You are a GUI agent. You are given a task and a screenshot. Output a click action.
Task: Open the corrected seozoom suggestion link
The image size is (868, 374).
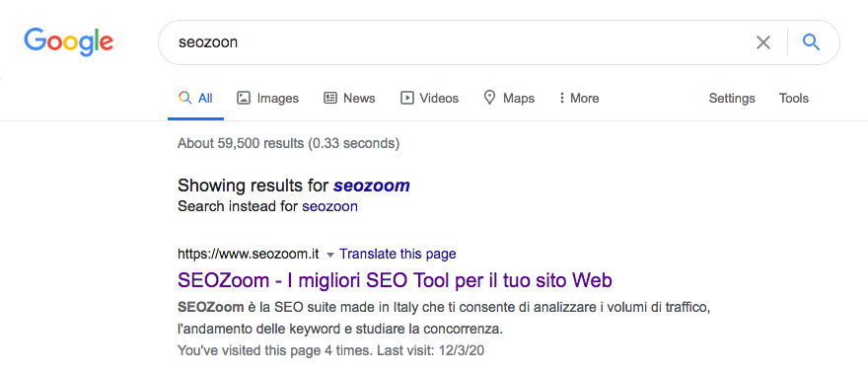(x=372, y=186)
